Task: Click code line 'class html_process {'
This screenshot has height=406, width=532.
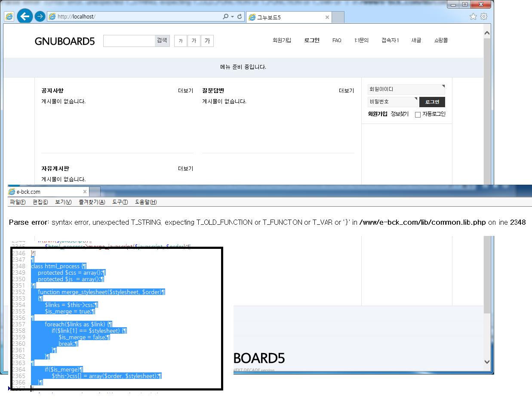Action: coord(58,266)
